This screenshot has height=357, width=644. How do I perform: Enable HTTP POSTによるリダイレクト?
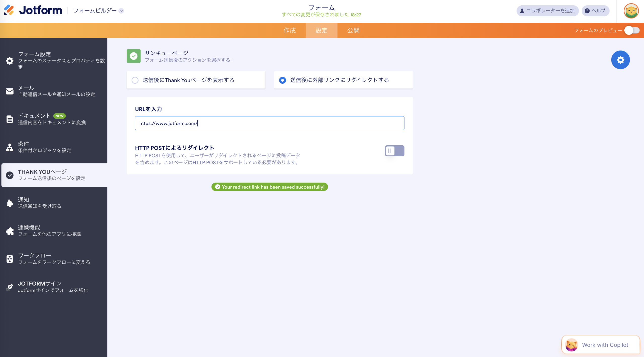pos(394,151)
